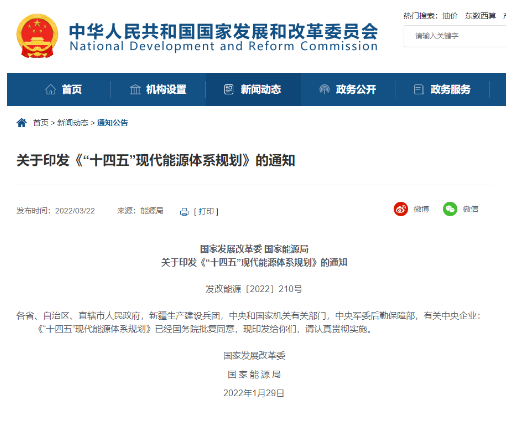Click the government affairs openness icon

pyautogui.click(x=324, y=89)
